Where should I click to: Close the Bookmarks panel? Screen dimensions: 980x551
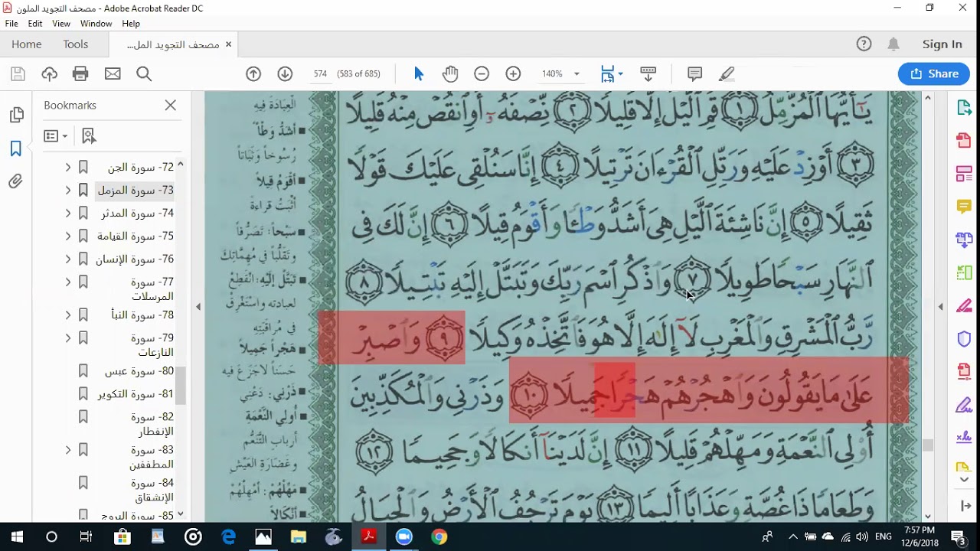pyautogui.click(x=171, y=106)
